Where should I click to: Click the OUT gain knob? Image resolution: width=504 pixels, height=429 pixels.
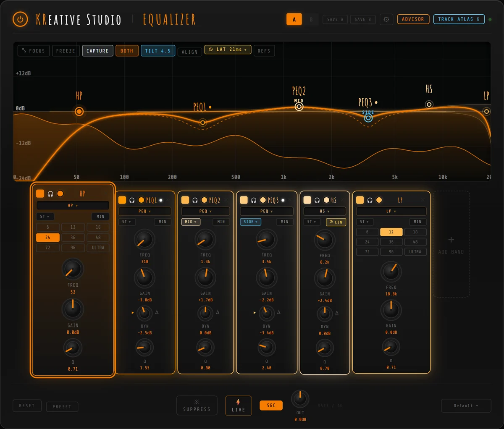coord(300,399)
